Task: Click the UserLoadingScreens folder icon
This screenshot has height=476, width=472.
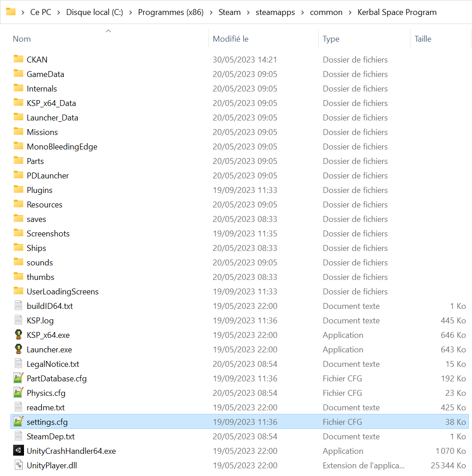Action: click(x=18, y=291)
